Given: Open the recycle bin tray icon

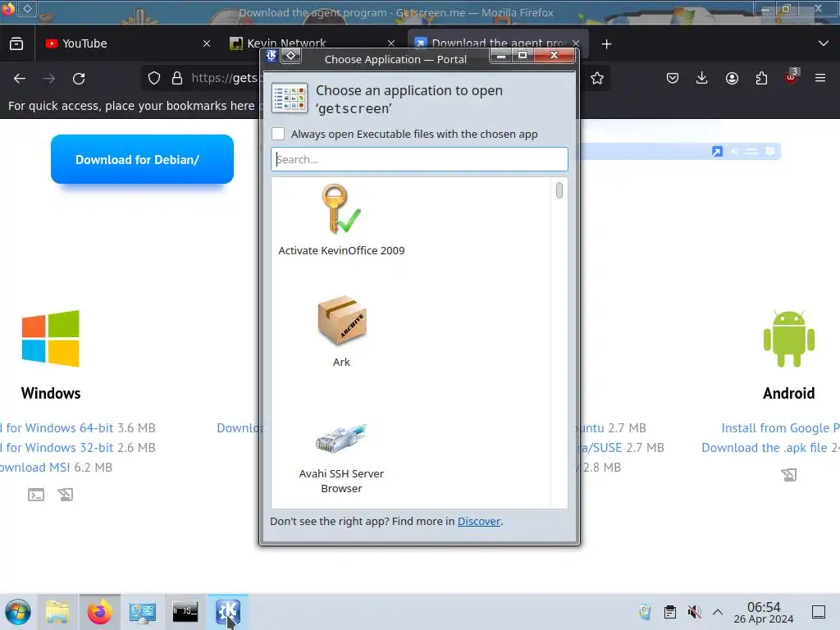Looking at the screenshot, I should coord(645,612).
